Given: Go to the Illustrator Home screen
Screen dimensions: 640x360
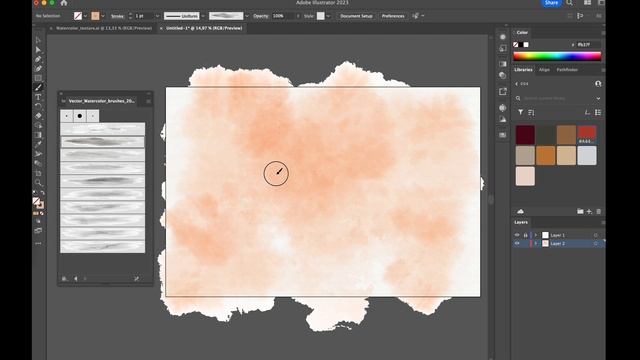Looking at the screenshot, I should click(x=64, y=3).
